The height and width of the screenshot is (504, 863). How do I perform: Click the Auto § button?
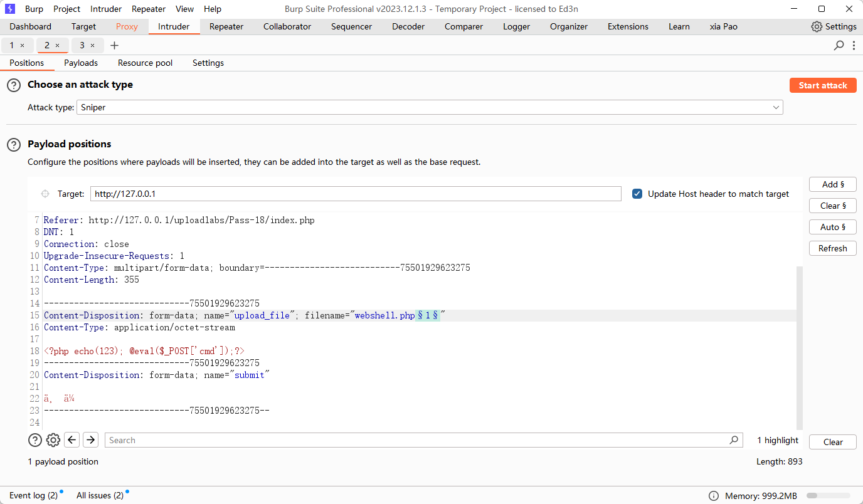833,227
